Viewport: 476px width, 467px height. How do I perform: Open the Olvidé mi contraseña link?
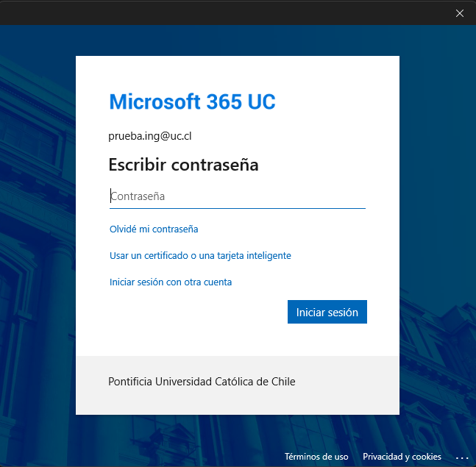tap(154, 229)
